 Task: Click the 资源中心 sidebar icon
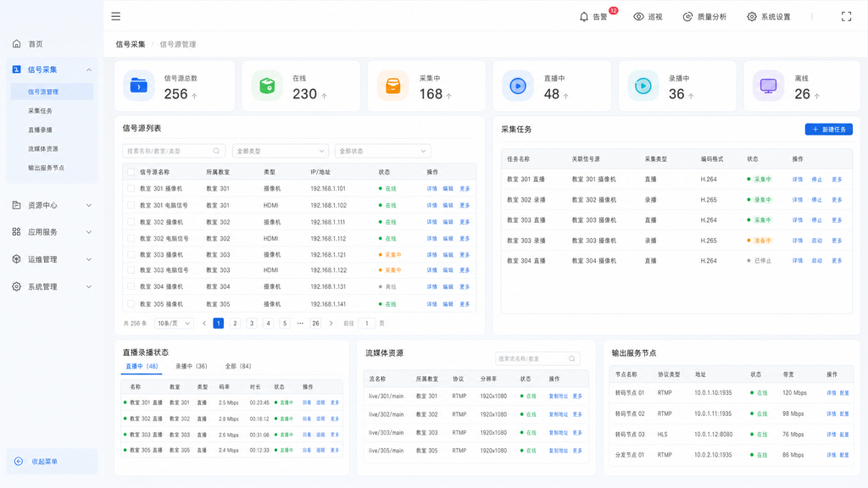tap(17, 205)
